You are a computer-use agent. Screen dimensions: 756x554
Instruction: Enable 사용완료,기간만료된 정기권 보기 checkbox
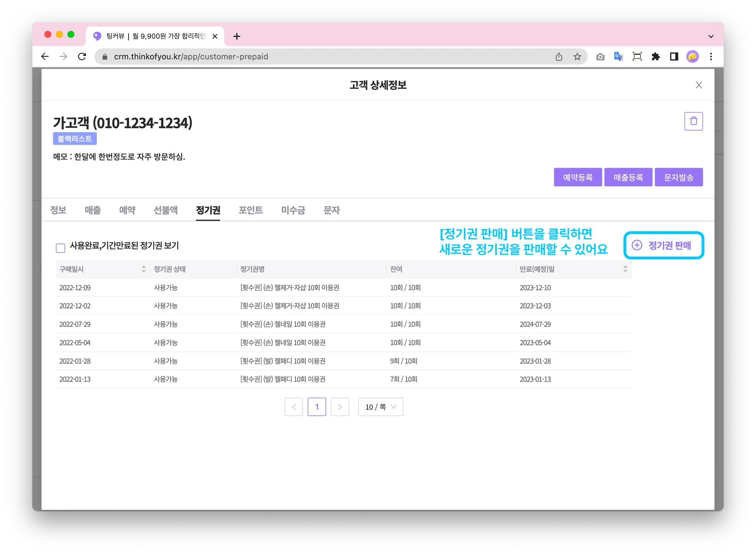[x=61, y=248]
